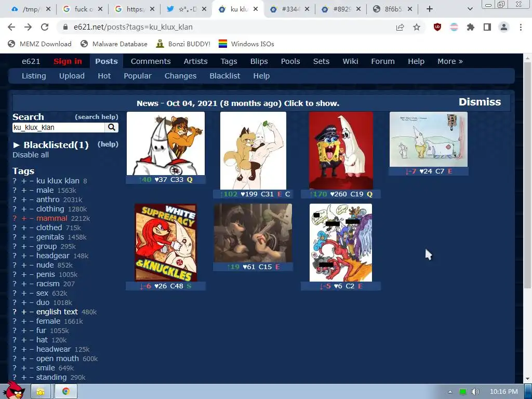Open the Changes submenu item
Screen dimensions: 532x399
pos(180,76)
